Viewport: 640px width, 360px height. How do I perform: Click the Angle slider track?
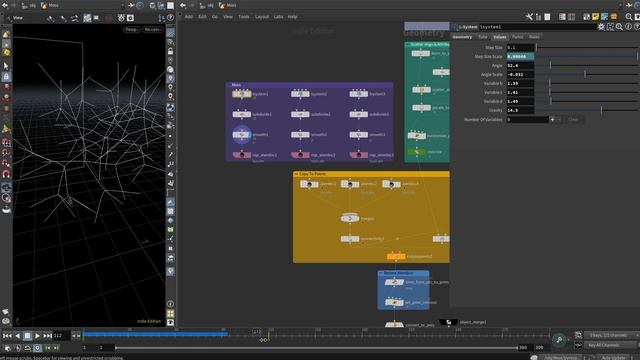pos(588,65)
